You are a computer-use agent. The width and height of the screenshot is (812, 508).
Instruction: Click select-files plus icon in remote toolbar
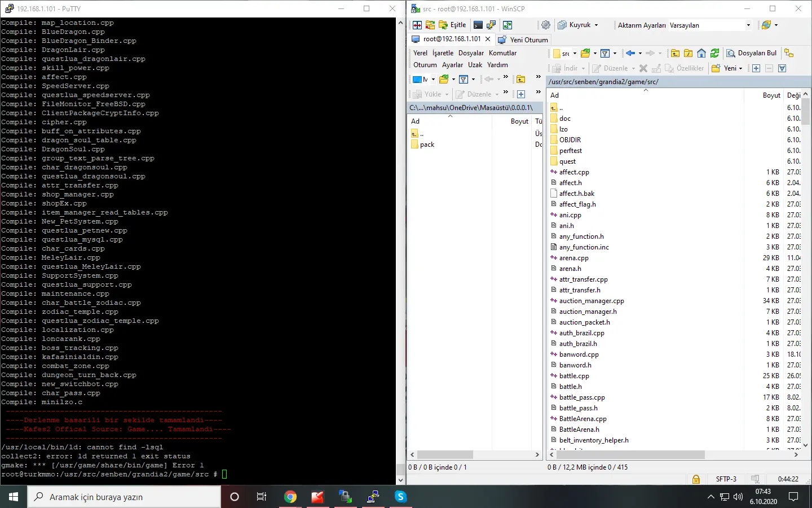pos(756,68)
